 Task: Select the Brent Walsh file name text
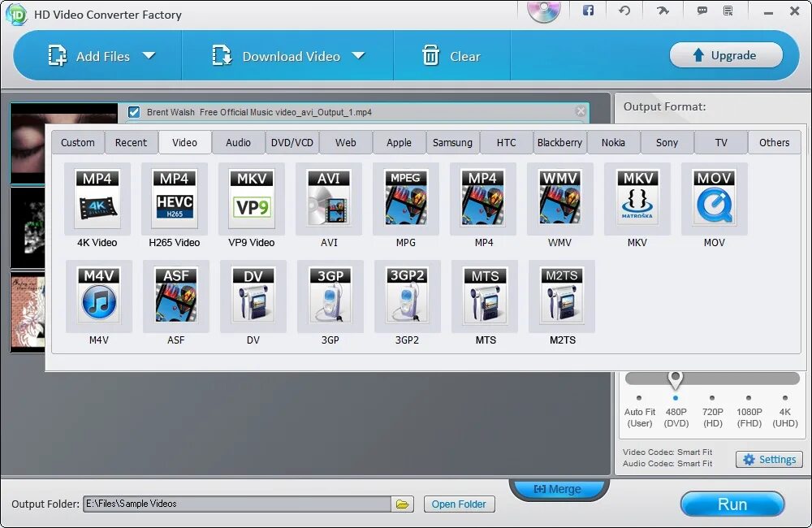point(259,112)
